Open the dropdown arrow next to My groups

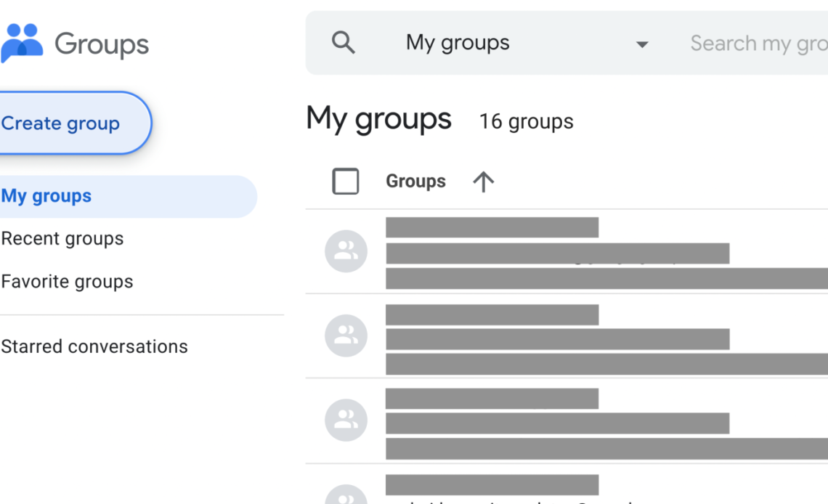(642, 44)
